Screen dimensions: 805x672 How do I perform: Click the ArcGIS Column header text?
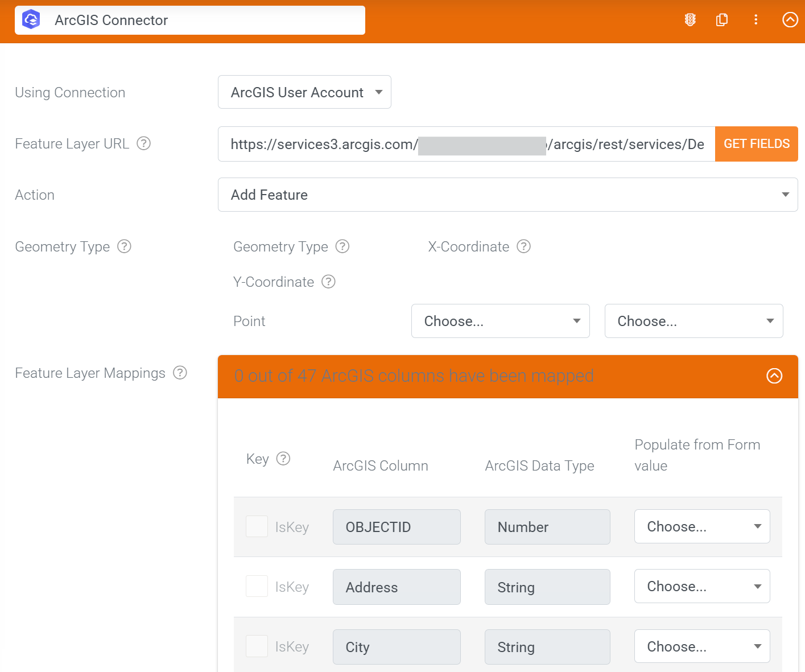[381, 465]
